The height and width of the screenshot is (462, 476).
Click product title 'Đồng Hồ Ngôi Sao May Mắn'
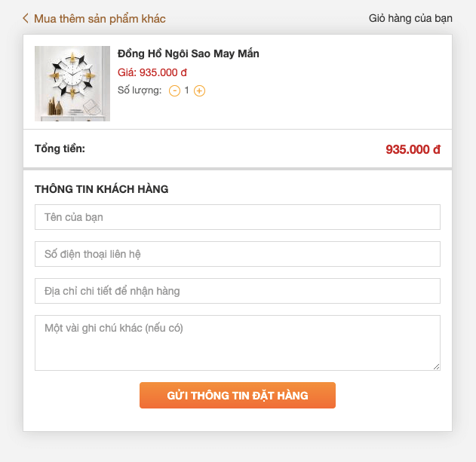coord(189,54)
